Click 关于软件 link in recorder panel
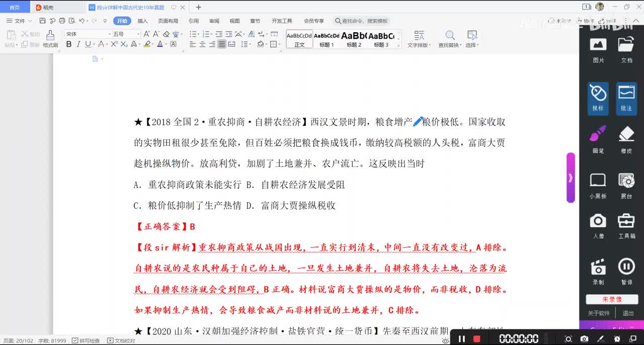Viewport: 644px width, 345px height. pos(599,313)
